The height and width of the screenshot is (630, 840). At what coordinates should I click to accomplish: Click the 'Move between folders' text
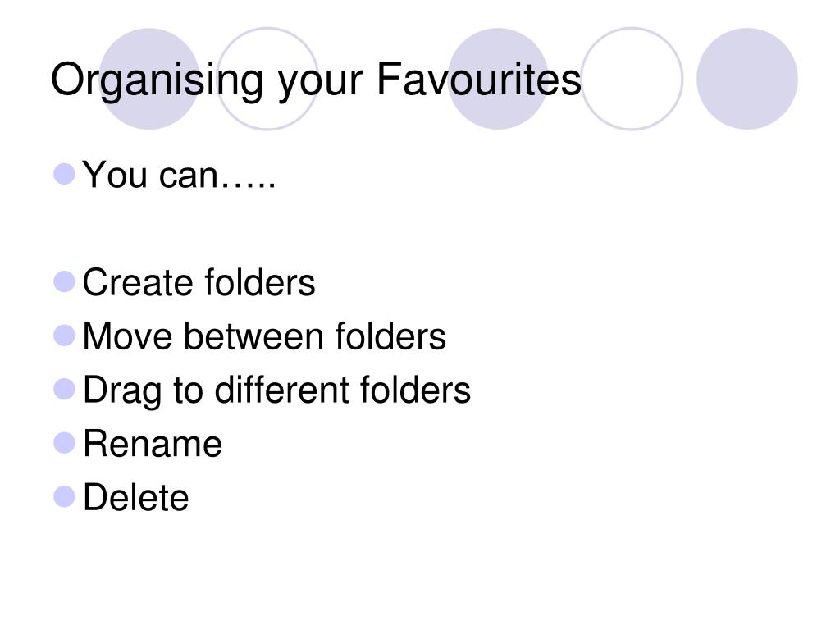click(264, 336)
